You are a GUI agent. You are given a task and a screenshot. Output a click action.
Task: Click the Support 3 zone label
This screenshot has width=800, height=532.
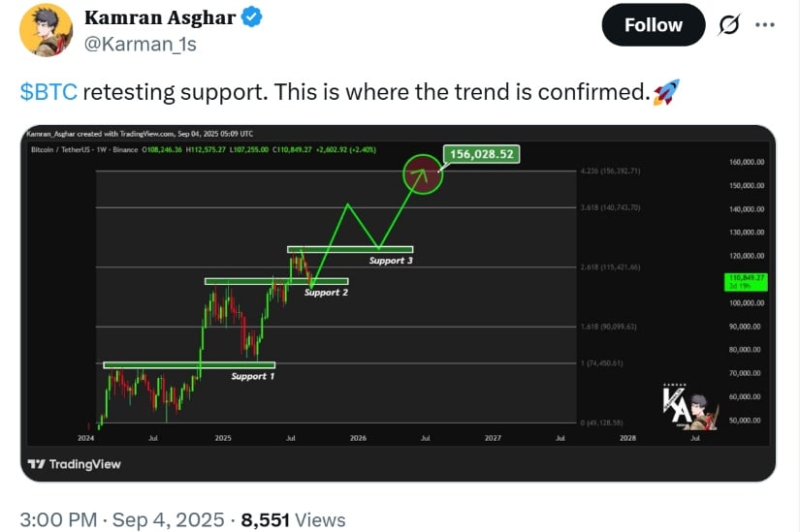[x=391, y=261]
